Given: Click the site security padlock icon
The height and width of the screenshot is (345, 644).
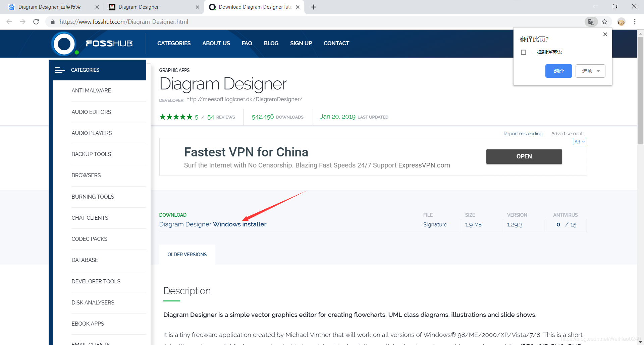Looking at the screenshot, I should pos(52,21).
